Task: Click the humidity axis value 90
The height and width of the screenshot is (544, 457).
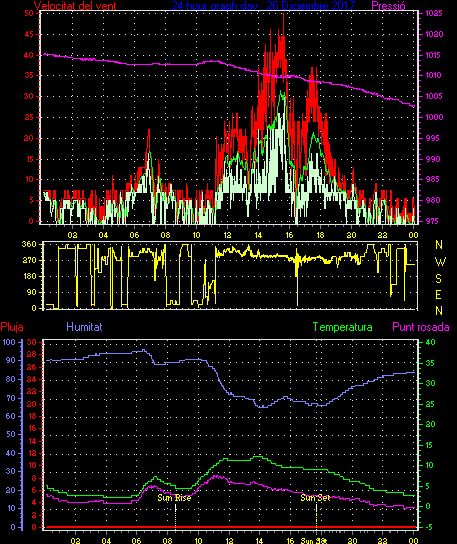Action: pos(11,360)
